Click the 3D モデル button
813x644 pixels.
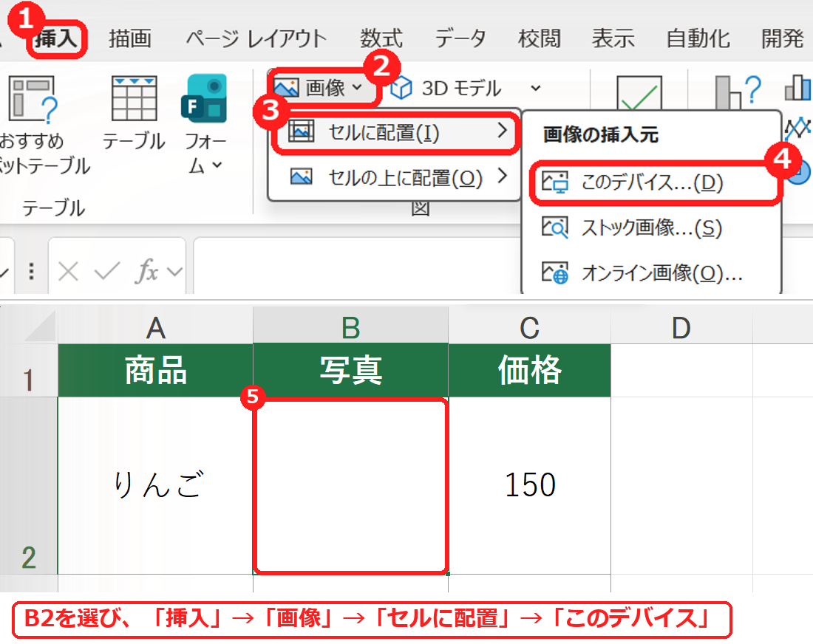pyautogui.click(x=446, y=89)
